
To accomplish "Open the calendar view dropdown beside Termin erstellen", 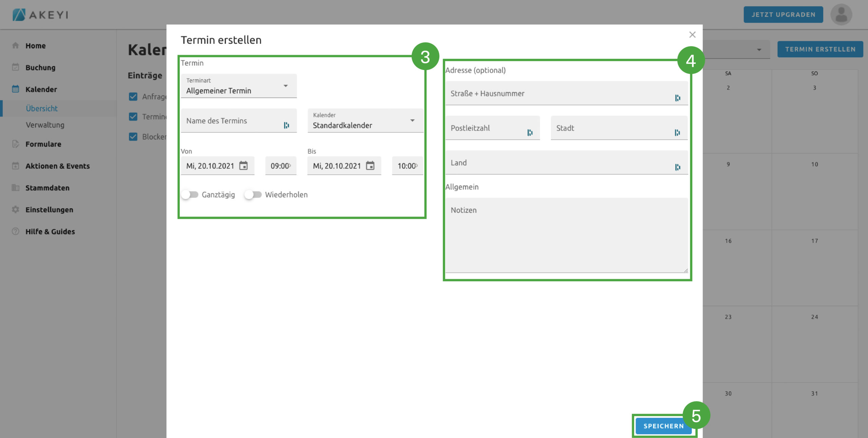I will coord(759,50).
